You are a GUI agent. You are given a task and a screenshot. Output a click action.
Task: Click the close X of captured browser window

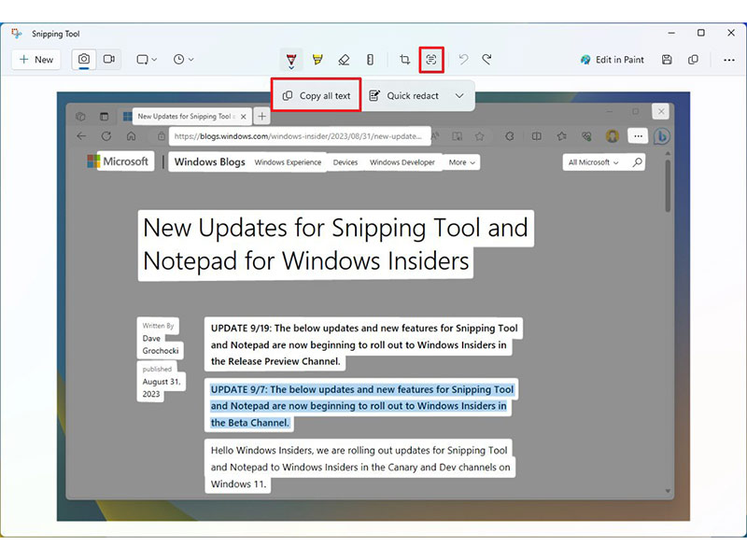661,111
